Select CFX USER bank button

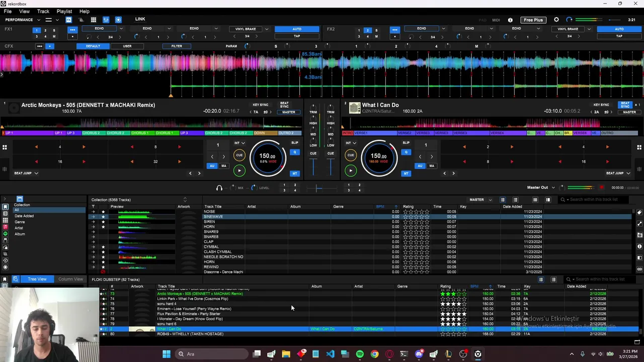[x=127, y=46]
